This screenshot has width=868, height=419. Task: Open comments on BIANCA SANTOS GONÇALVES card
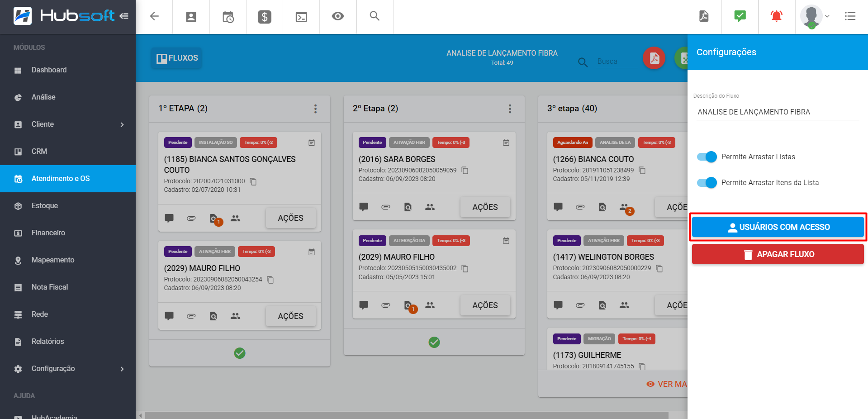(x=169, y=218)
